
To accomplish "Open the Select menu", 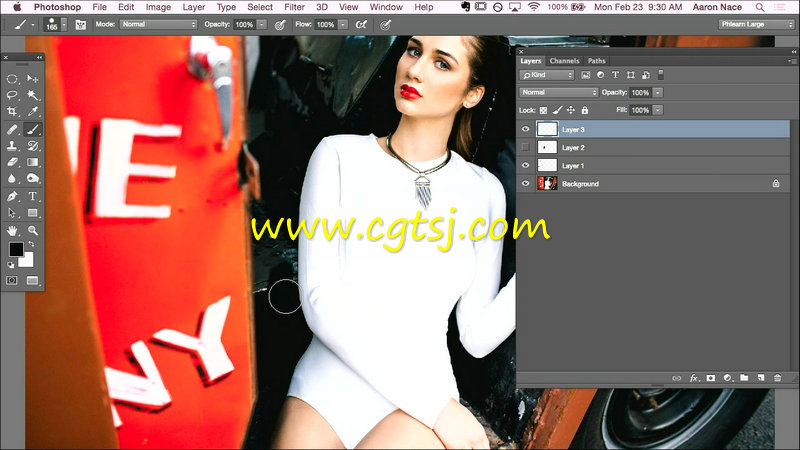I will pos(260,7).
